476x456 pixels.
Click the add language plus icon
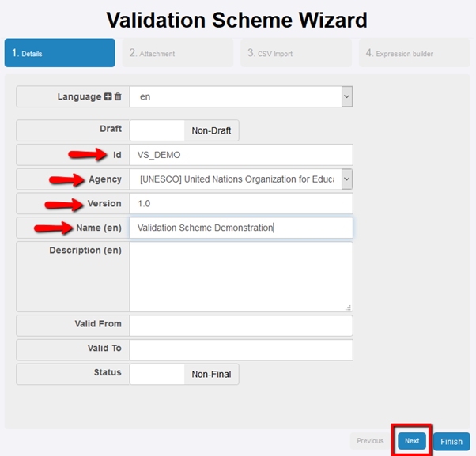108,97
